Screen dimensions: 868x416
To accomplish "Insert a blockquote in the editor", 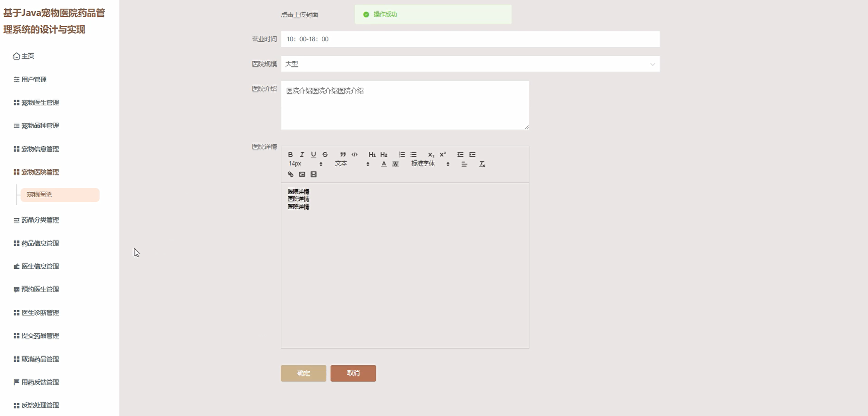I will tap(343, 155).
